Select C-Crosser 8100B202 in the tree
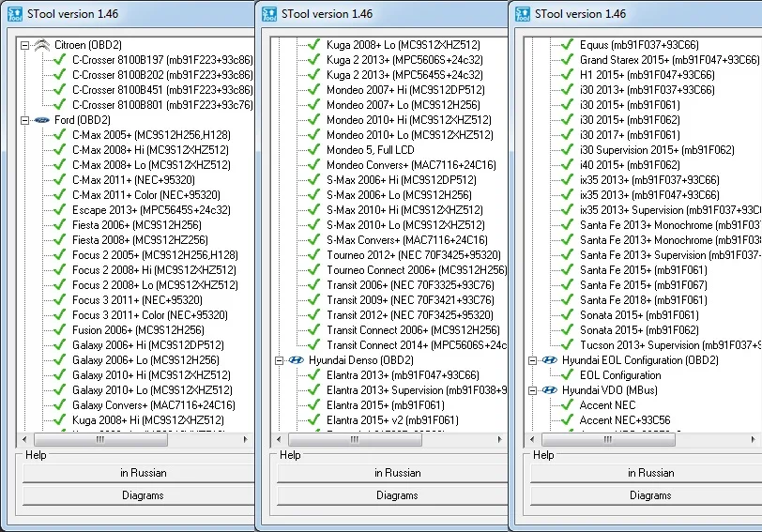This screenshot has height=532, width=762. (162, 75)
